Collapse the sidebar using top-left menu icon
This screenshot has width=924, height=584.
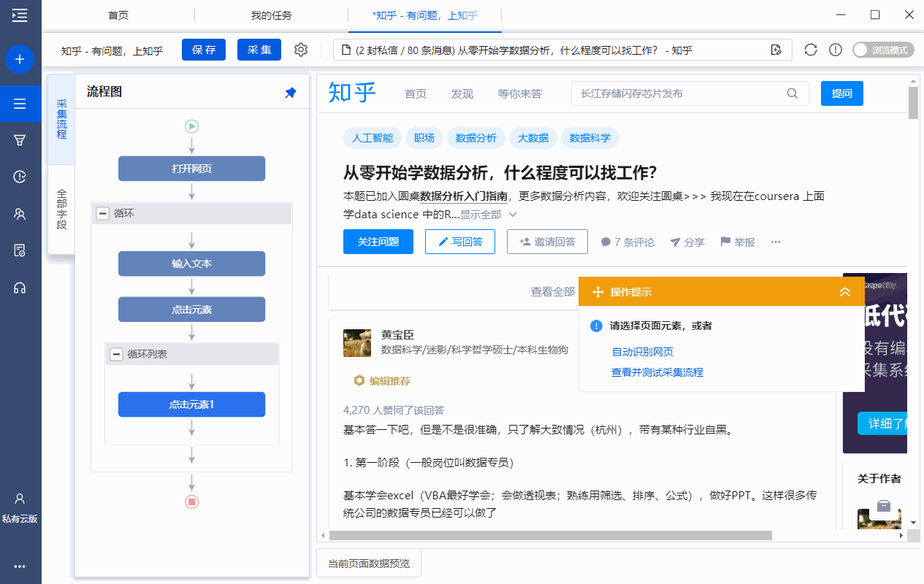(x=20, y=15)
